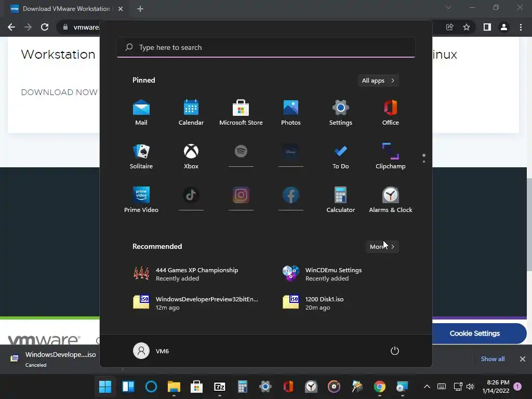532x399 pixels.
Task: Open File Explorer on the taskbar
Action: click(174, 387)
